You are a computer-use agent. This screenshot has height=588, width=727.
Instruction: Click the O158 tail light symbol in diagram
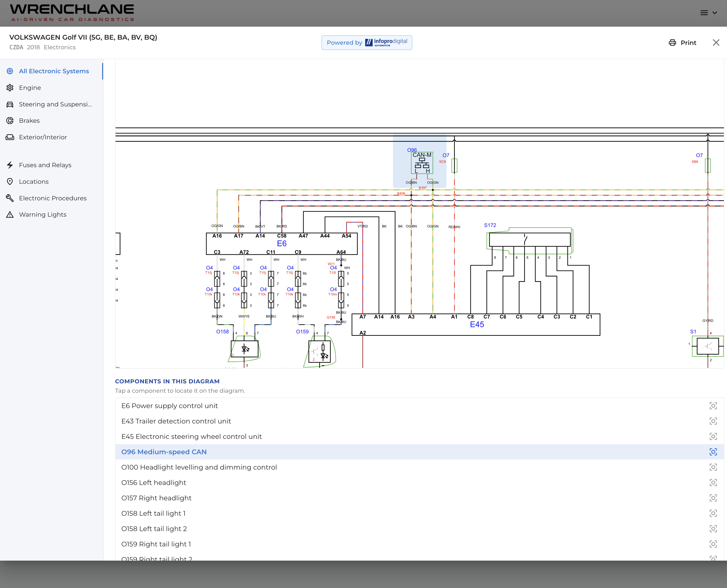(x=244, y=349)
